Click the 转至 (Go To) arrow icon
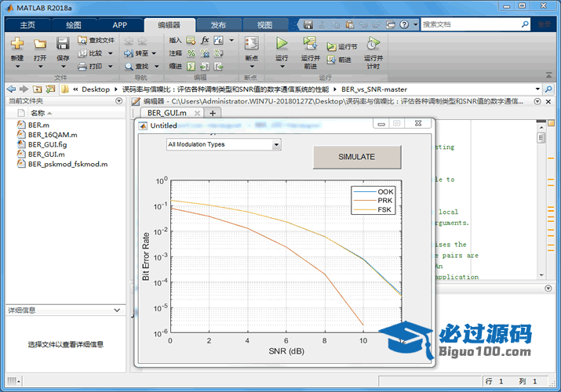This screenshot has height=392, width=561. [x=129, y=53]
